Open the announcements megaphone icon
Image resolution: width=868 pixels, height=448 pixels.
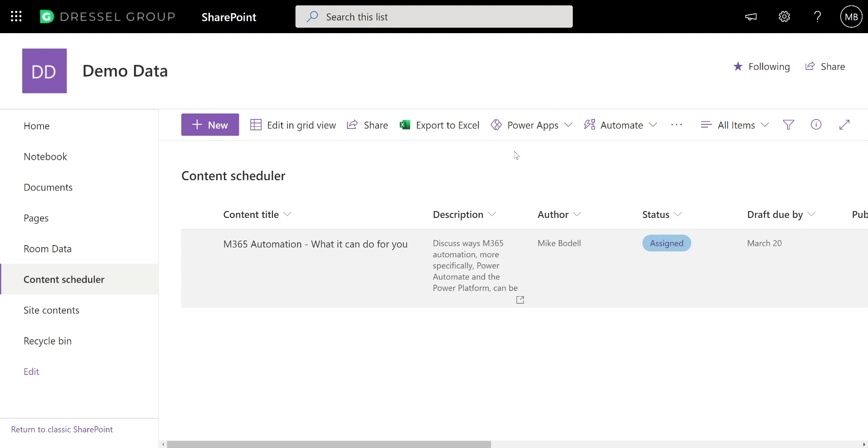coord(750,16)
